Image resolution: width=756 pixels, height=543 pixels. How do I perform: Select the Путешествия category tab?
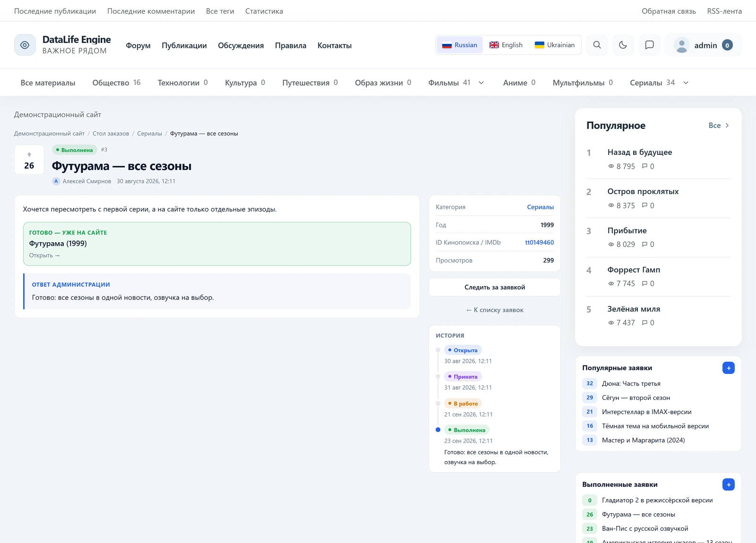(x=310, y=83)
